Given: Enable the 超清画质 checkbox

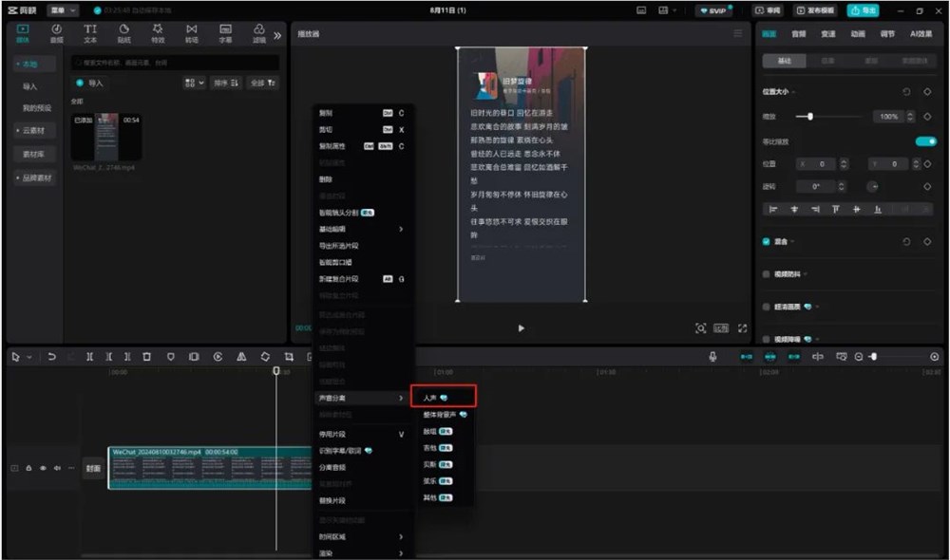Looking at the screenshot, I should [766, 307].
